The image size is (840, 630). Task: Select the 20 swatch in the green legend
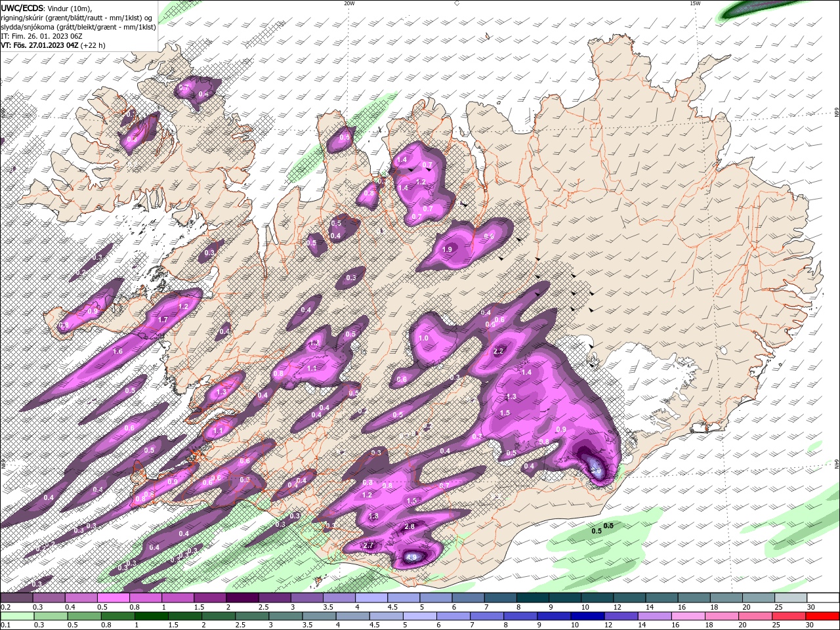tap(755, 616)
